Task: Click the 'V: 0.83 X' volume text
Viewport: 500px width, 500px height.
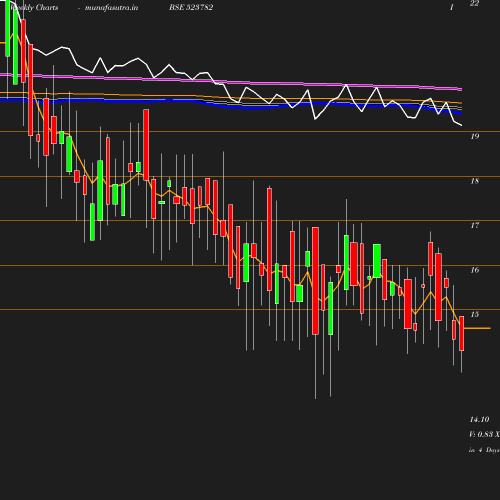Action: (x=484, y=434)
